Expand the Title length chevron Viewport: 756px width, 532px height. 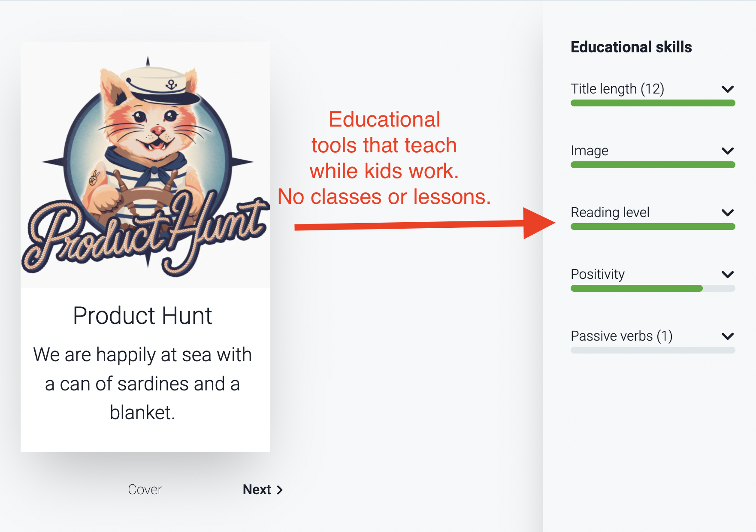tap(728, 89)
